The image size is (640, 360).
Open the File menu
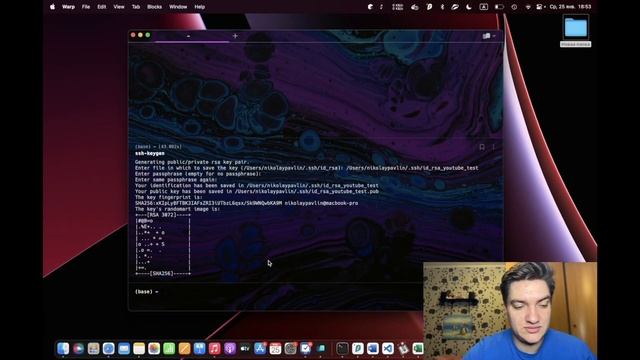(86, 7)
